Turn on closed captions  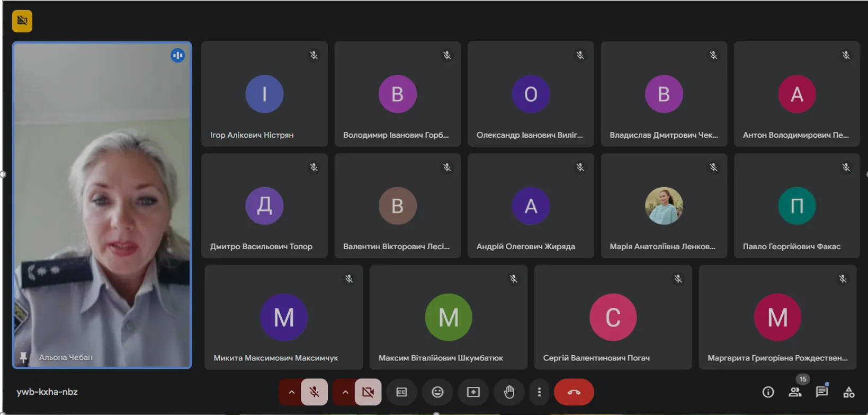pos(402,392)
